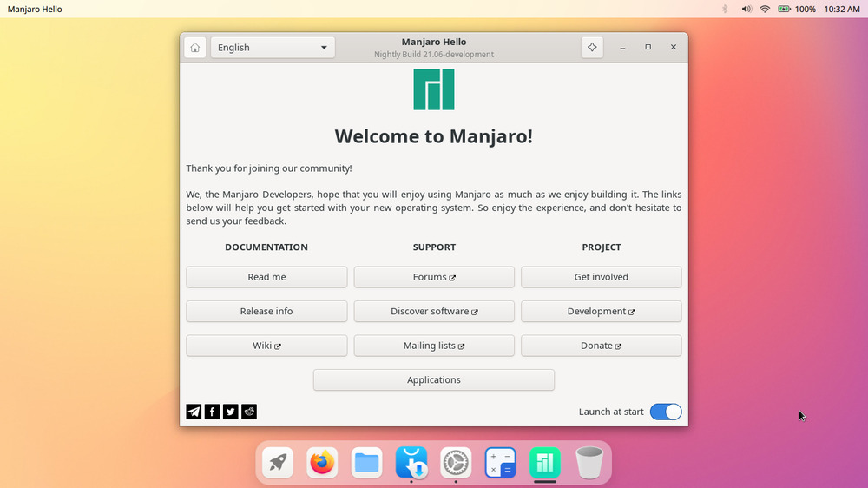This screenshot has height=488, width=868.
Task: Click the Manjaro logo image
Action: [434, 89]
